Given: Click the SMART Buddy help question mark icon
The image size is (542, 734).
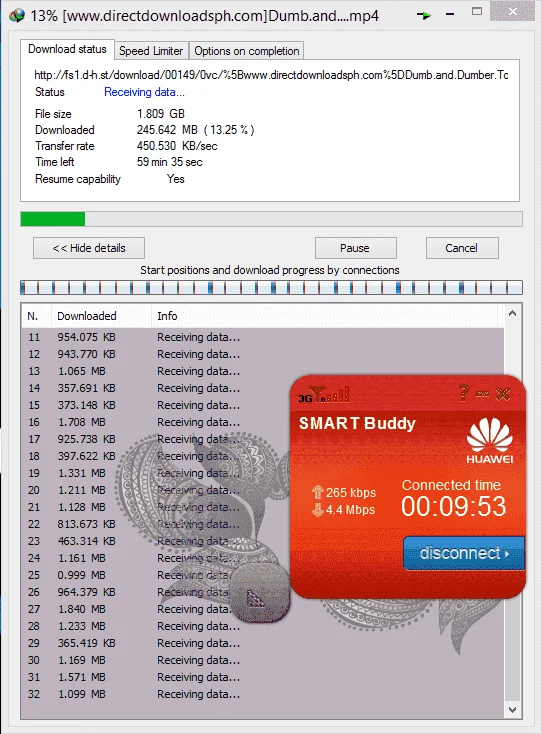Looking at the screenshot, I should coord(464,393).
